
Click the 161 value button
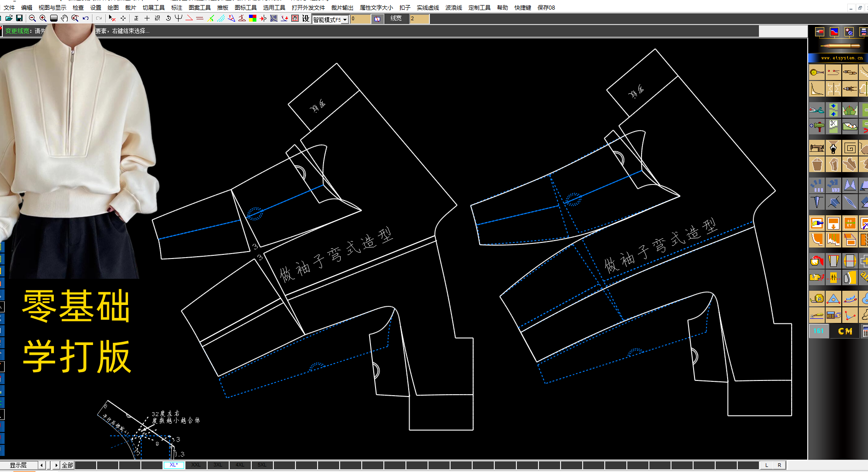[819, 331]
